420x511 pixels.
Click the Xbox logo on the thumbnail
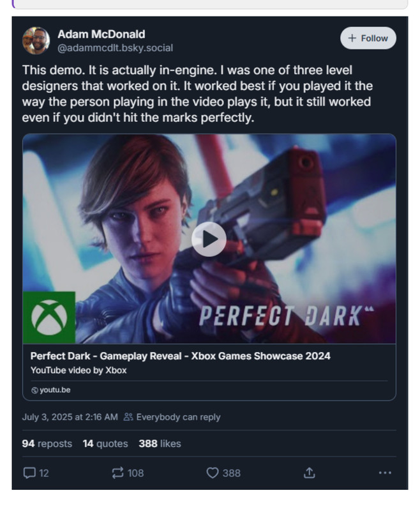(49, 317)
